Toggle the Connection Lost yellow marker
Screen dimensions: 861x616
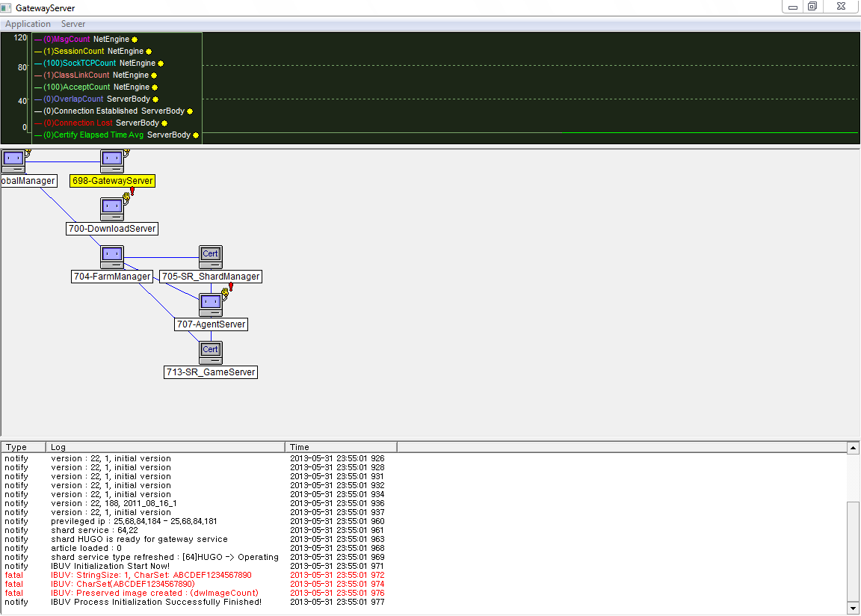click(164, 123)
